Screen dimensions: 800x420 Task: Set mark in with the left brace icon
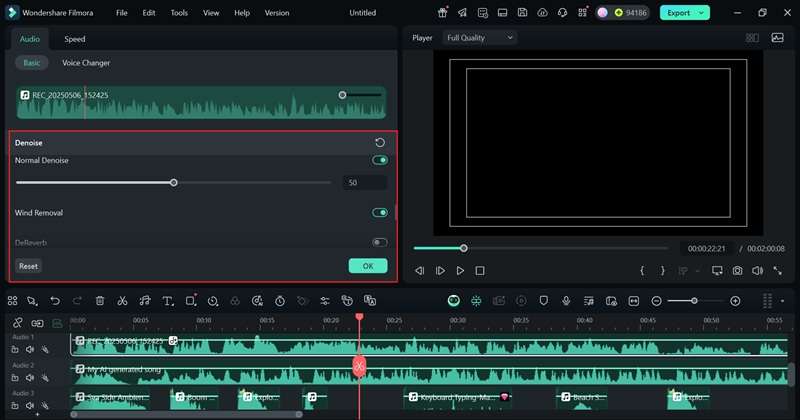642,270
